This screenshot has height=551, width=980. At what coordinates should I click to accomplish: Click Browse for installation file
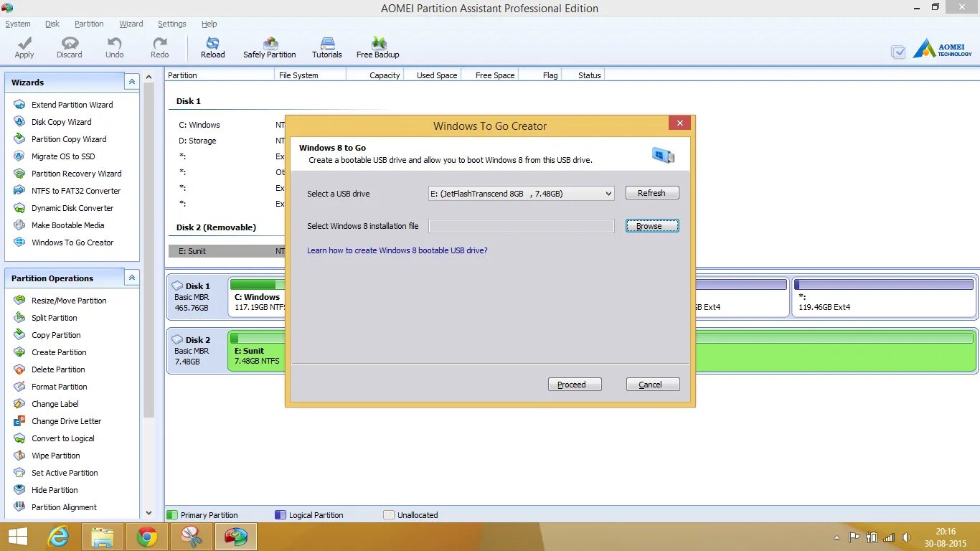pyautogui.click(x=651, y=226)
